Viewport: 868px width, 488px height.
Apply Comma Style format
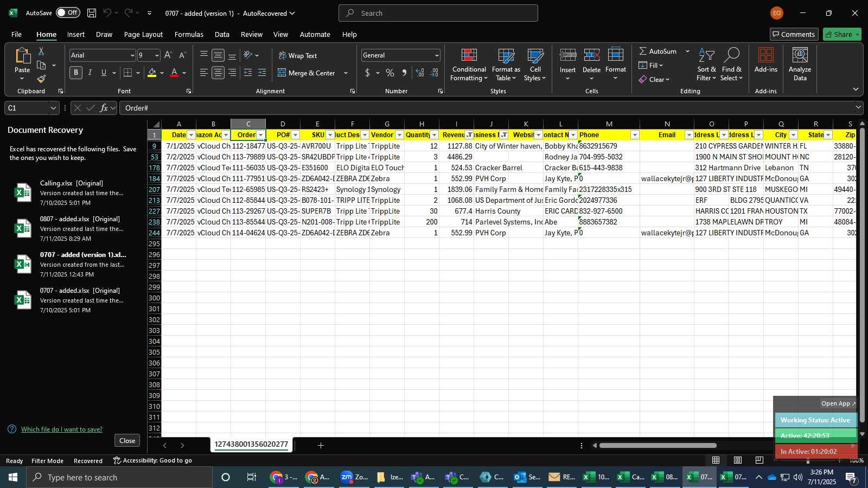click(x=404, y=73)
